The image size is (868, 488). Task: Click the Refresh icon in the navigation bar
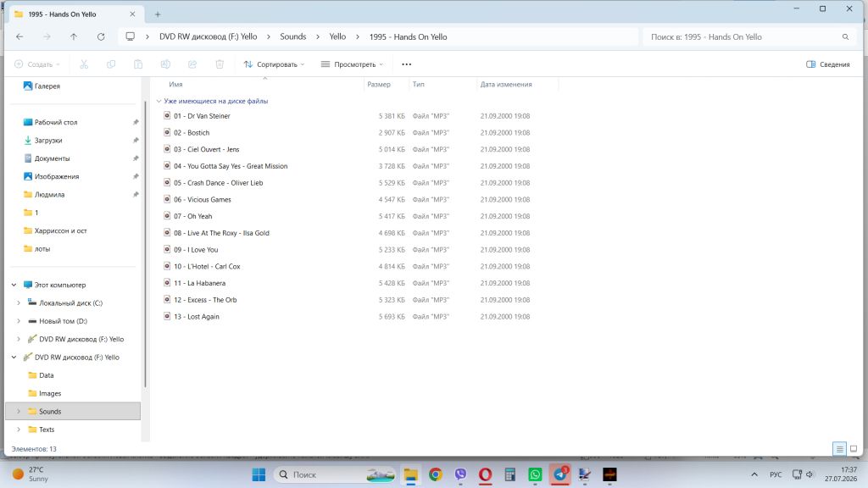pyautogui.click(x=101, y=36)
